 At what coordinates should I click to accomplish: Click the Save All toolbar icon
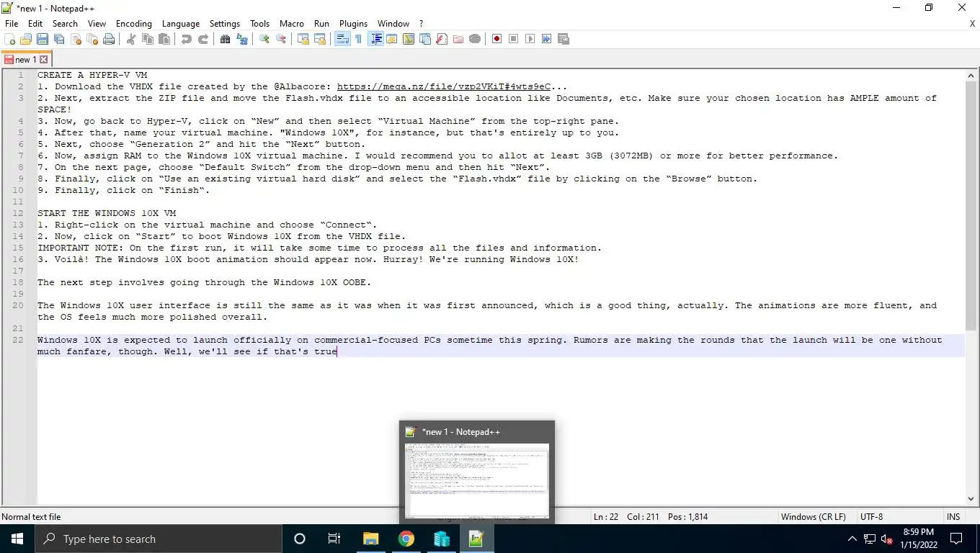pyautogui.click(x=59, y=39)
